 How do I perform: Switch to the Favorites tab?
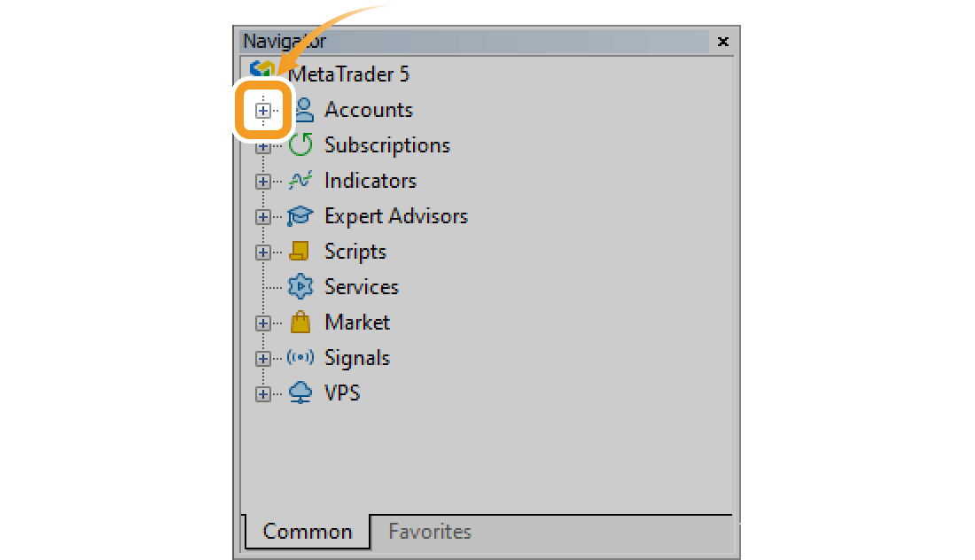click(x=430, y=532)
